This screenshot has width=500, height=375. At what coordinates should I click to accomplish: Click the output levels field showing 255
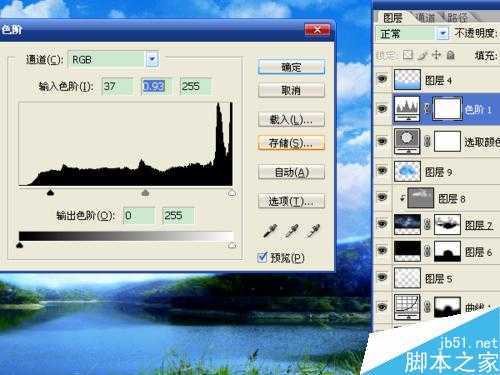(178, 215)
